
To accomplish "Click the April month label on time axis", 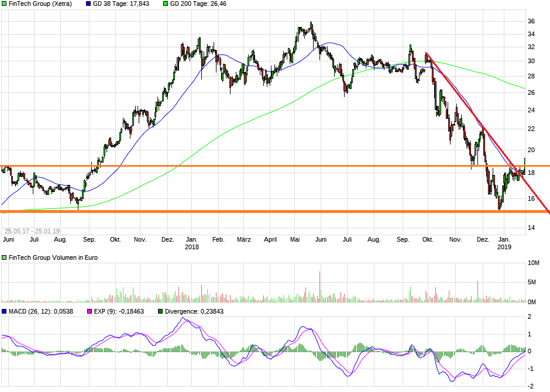I will (x=270, y=239).
